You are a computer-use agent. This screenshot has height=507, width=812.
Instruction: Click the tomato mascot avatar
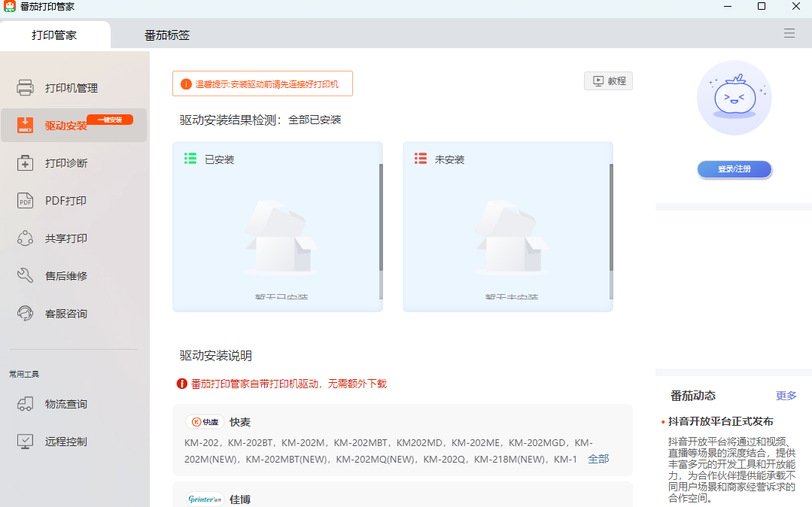point(734,98)
